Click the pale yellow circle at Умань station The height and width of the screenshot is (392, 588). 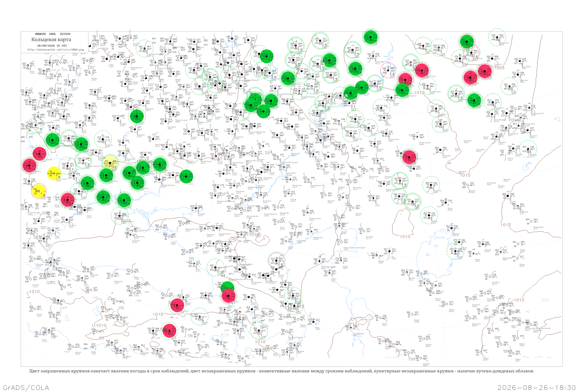(110, 163)
